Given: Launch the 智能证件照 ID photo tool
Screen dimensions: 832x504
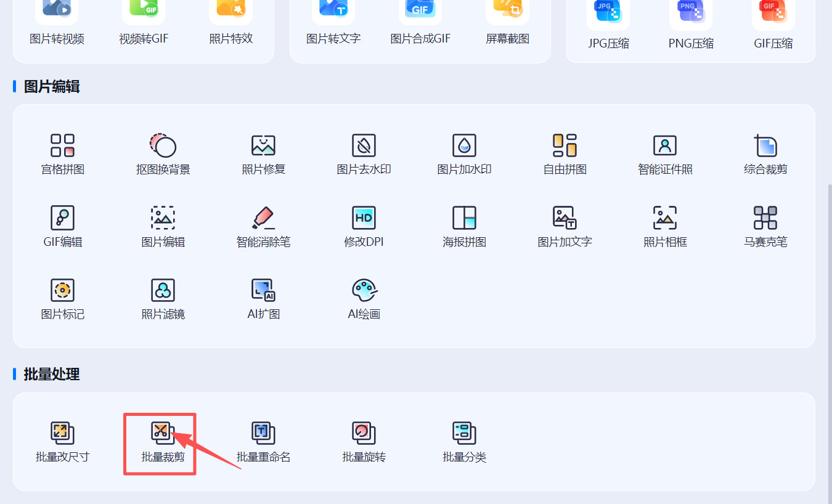Looking at the screenshot, I should (x=666, y=153).
